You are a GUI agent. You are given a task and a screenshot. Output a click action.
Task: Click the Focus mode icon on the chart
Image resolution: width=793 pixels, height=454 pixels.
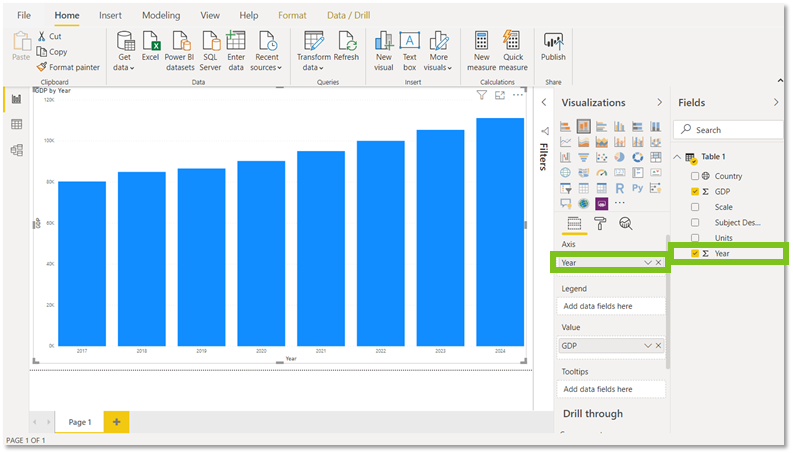(x=500, y=95)
